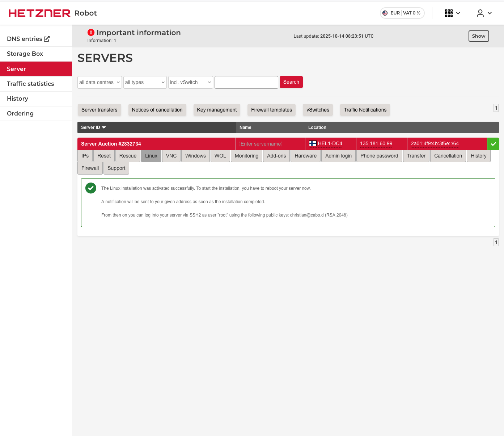Open the user account profile icon
The height and width of the screenshot is (436, 504).
(480, 13)
